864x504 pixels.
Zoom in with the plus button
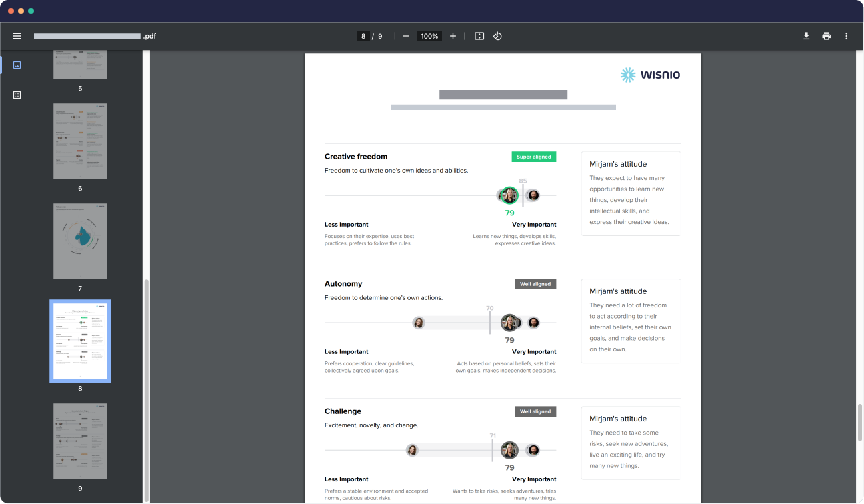[453, 36]
